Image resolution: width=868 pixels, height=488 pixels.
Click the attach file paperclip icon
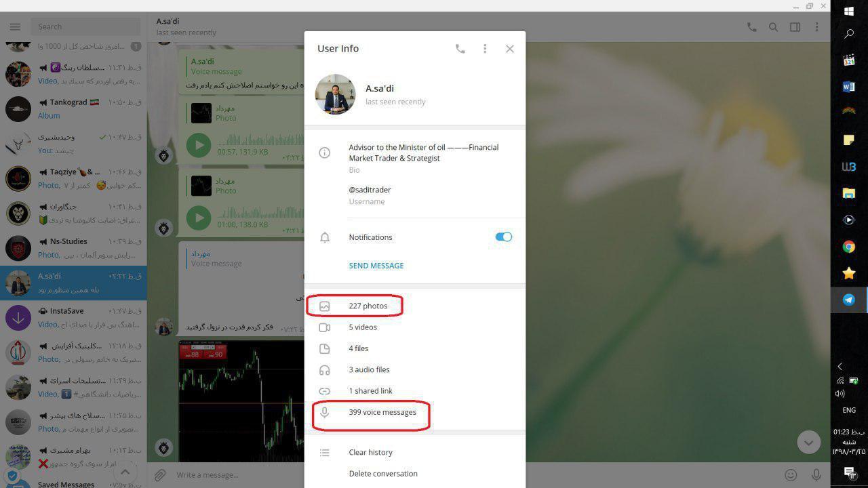(160, 475)
